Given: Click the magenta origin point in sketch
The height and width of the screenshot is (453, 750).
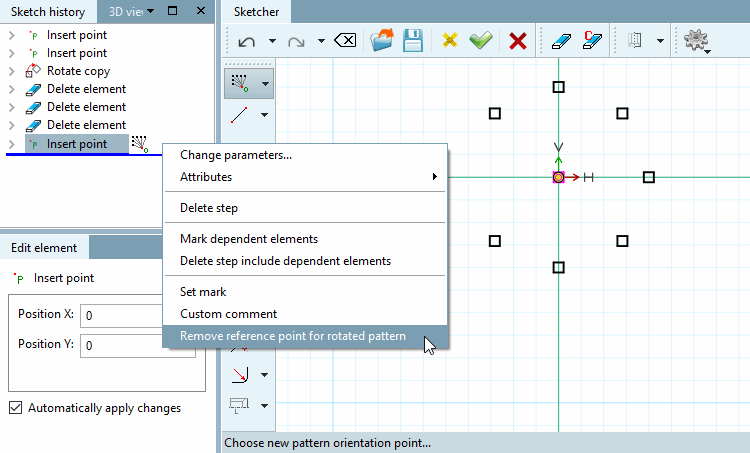Looking at the screenshot, I should pos(558,177).
